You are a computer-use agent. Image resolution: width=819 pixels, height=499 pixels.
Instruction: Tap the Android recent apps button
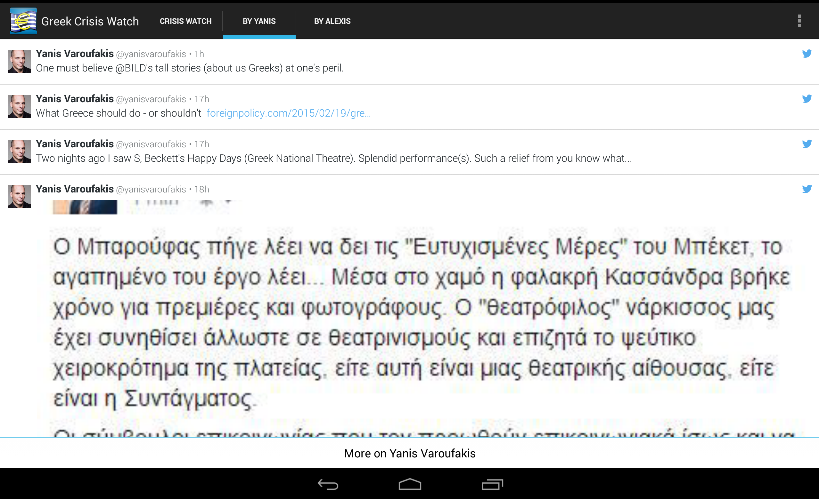492,484
